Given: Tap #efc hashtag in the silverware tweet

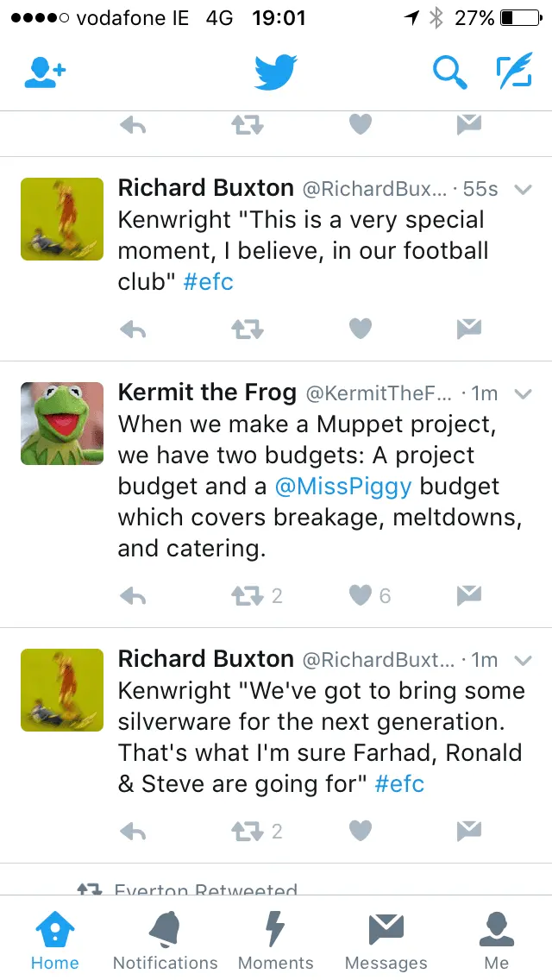Looking at the screenshot, I should pyautogui.click(x=399, y=784).
